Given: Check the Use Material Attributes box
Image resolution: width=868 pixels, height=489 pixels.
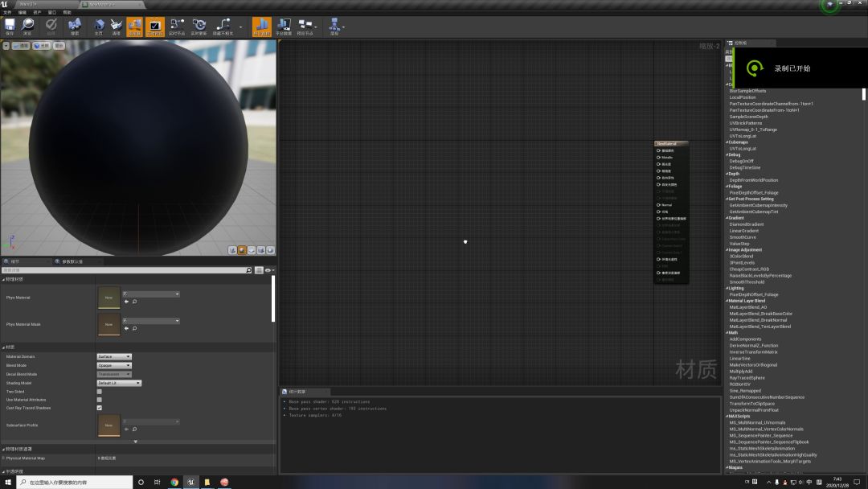Looking at the screenshot, I should click(100, 400).
